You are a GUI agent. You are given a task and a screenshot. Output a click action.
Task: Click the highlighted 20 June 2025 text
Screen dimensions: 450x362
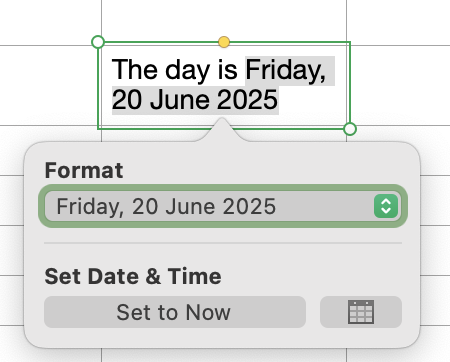coord(195,100)
